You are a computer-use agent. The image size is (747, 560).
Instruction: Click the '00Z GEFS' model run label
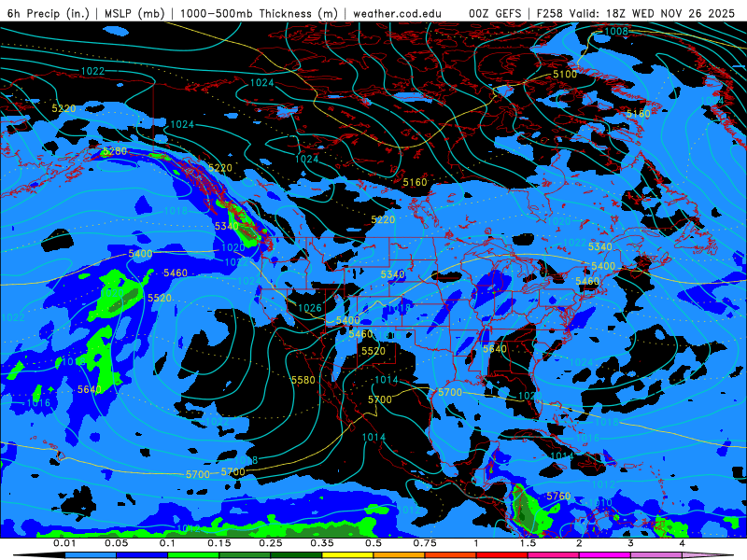pyautogui.click(x=495, y=13)
